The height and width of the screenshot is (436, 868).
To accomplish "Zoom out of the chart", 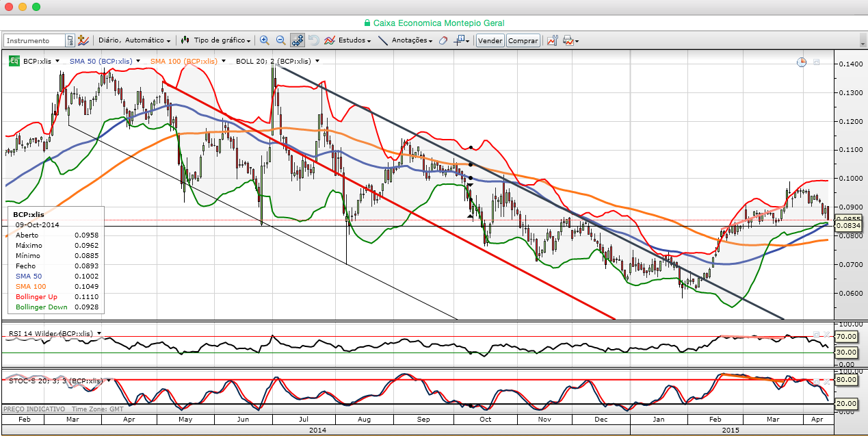I will coord(280,40).
